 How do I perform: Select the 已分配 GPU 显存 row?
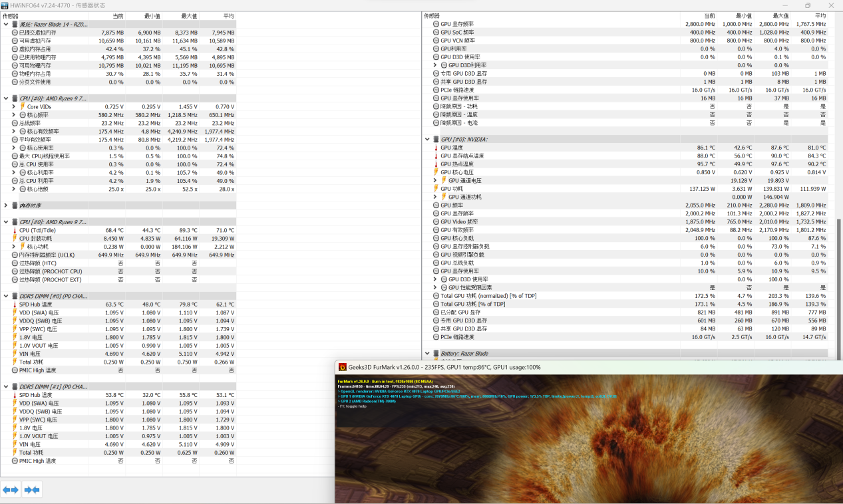[625, 313]
